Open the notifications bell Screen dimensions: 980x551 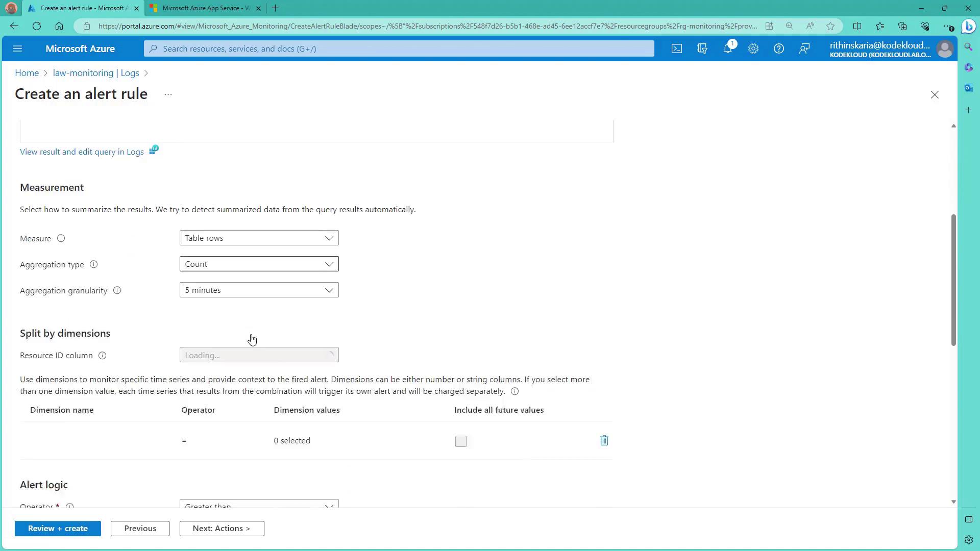(728, 49)
